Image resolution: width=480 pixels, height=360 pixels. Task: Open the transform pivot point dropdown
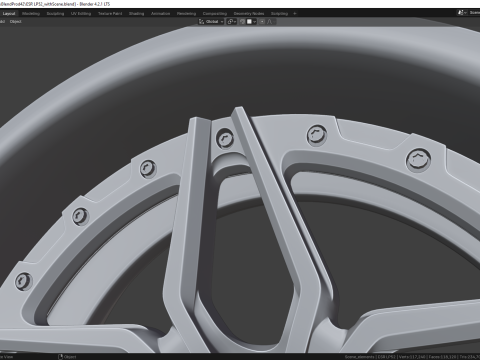[x=232, y=22]
